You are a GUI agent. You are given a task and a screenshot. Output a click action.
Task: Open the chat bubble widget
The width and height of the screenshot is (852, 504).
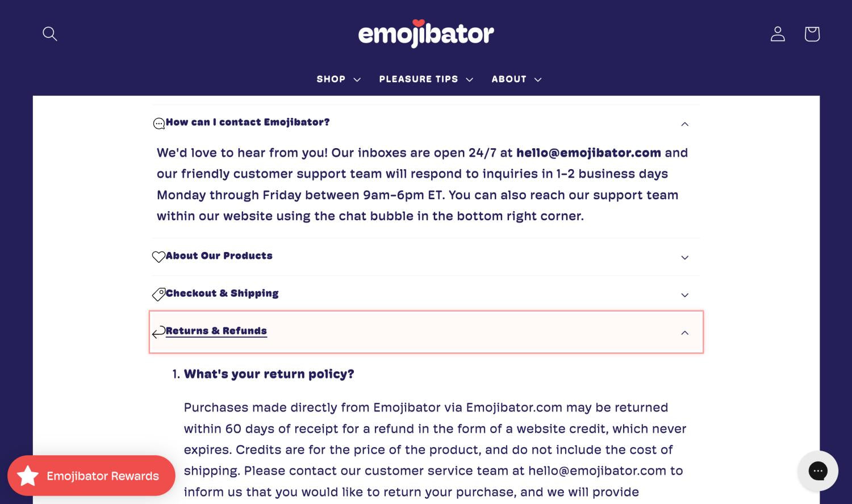pyautogui.click(x=817, y=471)
